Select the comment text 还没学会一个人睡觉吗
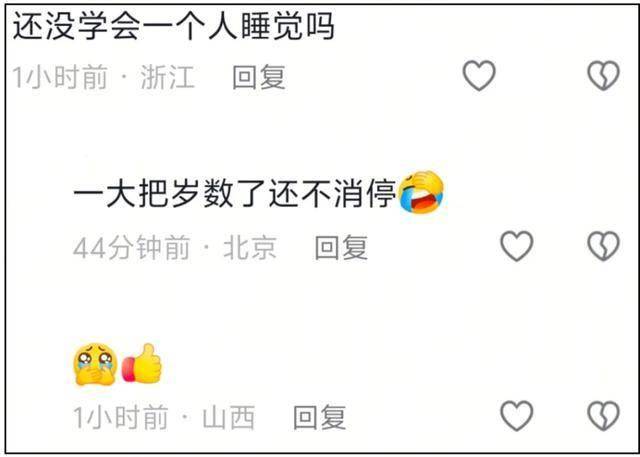This screenshot has width=640, height=457. pos(173,27)
